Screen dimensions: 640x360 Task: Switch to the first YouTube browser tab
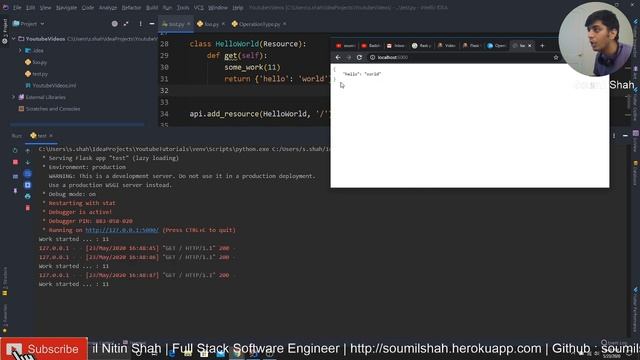tap(345, 46)
